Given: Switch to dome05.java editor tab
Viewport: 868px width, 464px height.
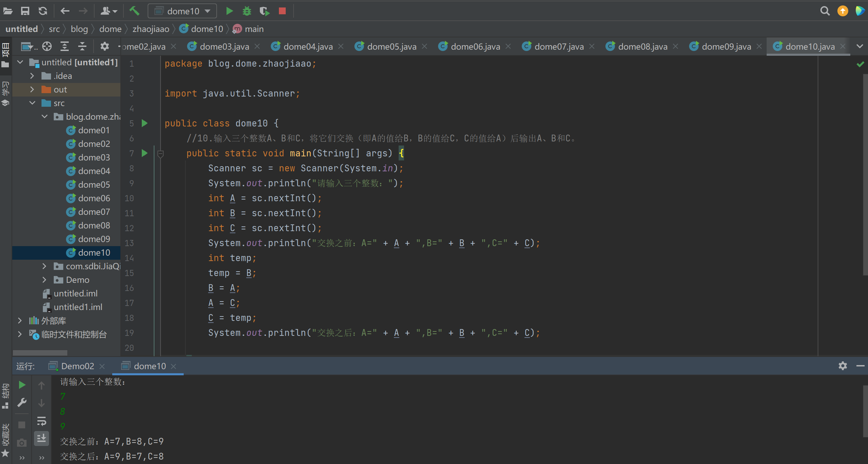Looking at the screenshot, I should [391, 47].
